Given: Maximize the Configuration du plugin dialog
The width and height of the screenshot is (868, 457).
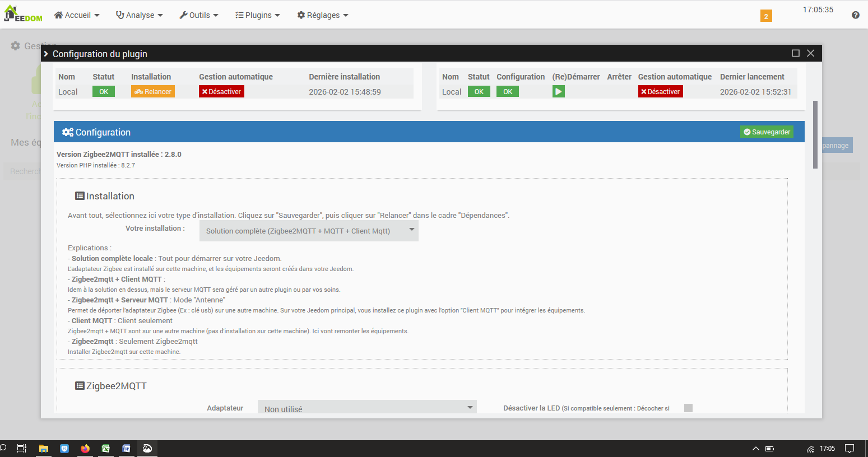Looking at the screenshot, I should 796,53.
